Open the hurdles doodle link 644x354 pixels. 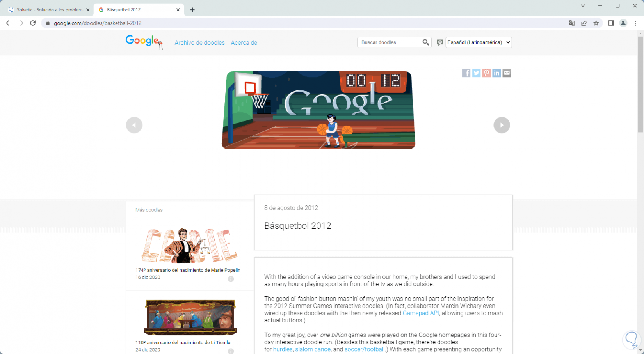pos(283,349)
